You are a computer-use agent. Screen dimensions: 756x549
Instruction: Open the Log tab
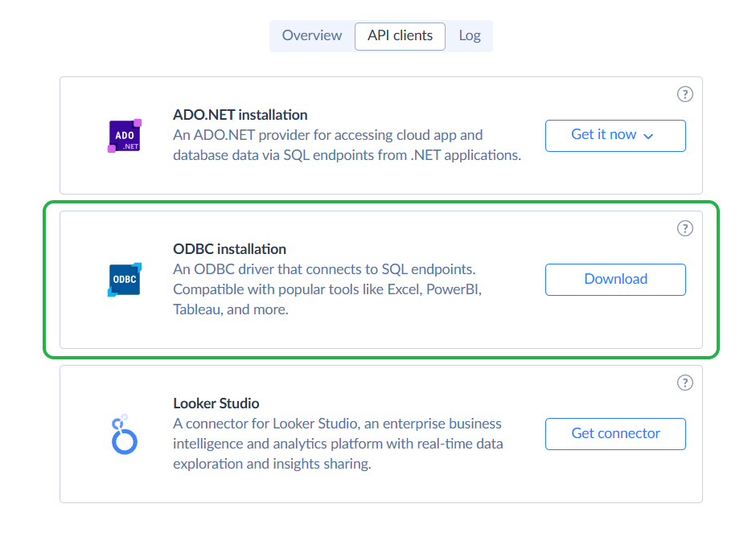click(x=469, y=35)
